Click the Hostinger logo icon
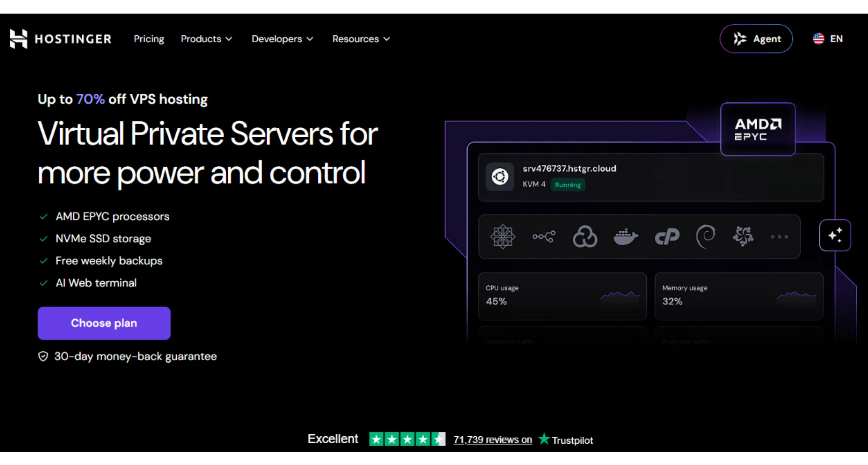The width and height of the screenshot is (868, 465). coord(19,39)
